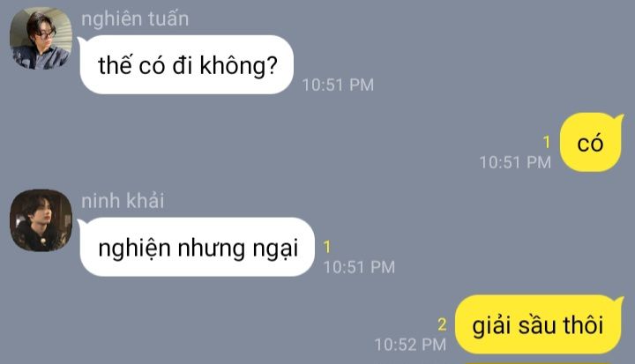Select the yellow "giải sầu thôi" bubble
The height and width of the screenshot is (364, 635).
[x=539, y=324]
